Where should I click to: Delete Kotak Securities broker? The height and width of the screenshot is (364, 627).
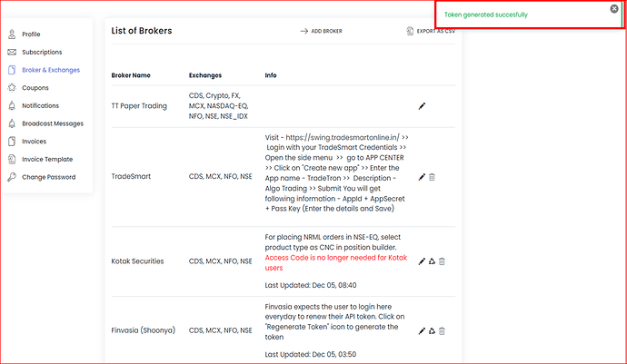tap(442, 261)
